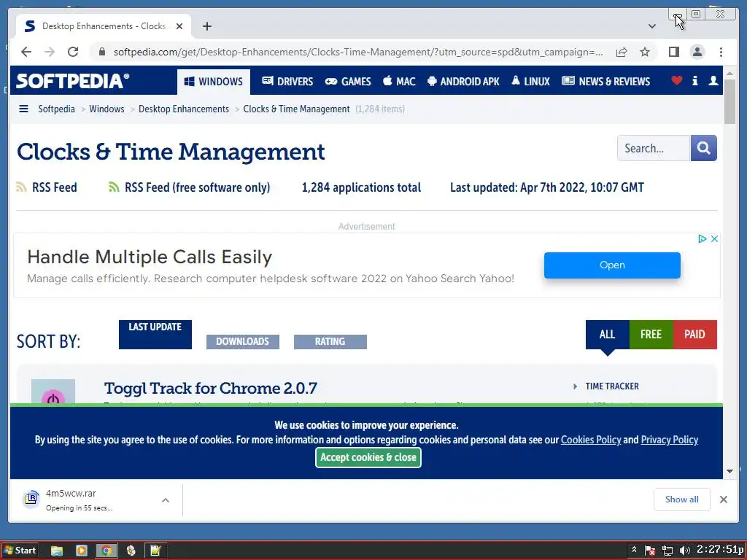The image size is (747, 560).
Task: Click the browser forward arrow
Action: tap(50, 52)
